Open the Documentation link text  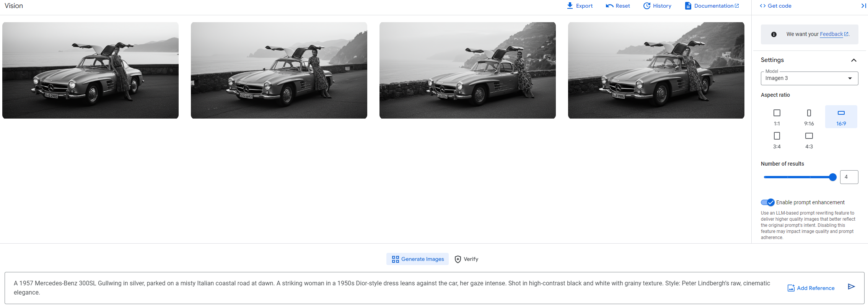coord(714,6)
